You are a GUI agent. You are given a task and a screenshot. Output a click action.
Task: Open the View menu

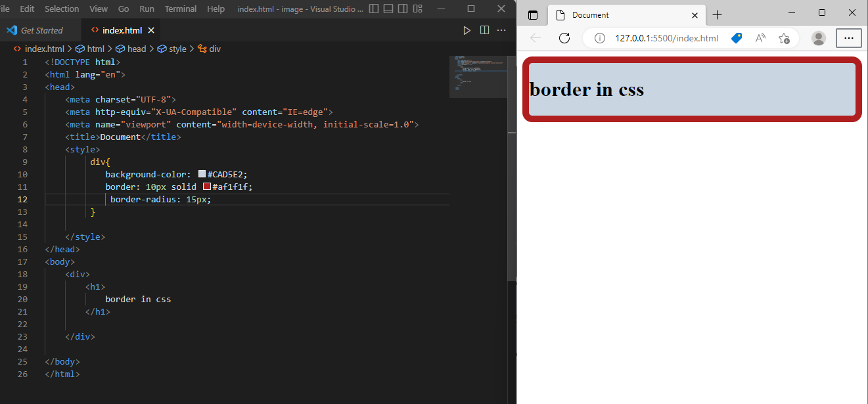(x=99, y=9)
